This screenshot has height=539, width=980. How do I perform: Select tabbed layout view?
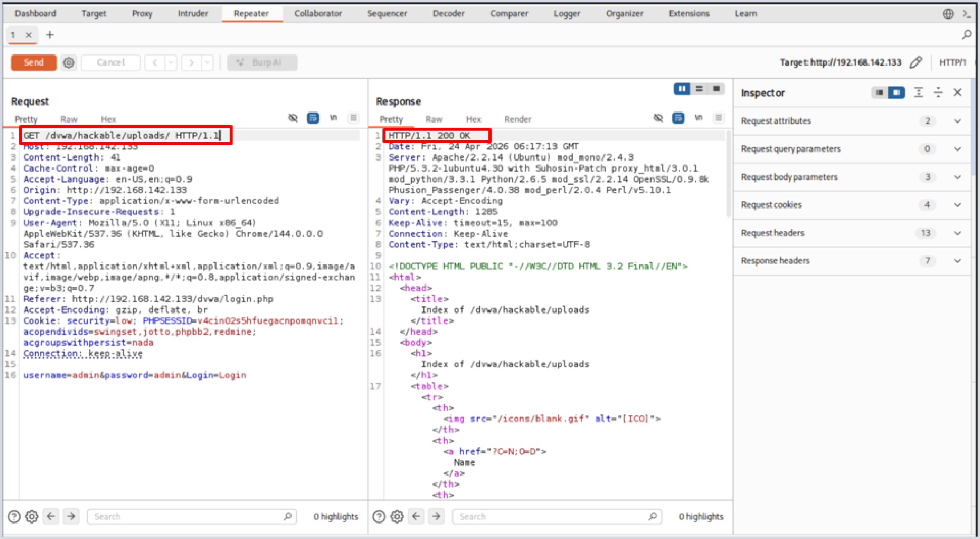point(716,89)
